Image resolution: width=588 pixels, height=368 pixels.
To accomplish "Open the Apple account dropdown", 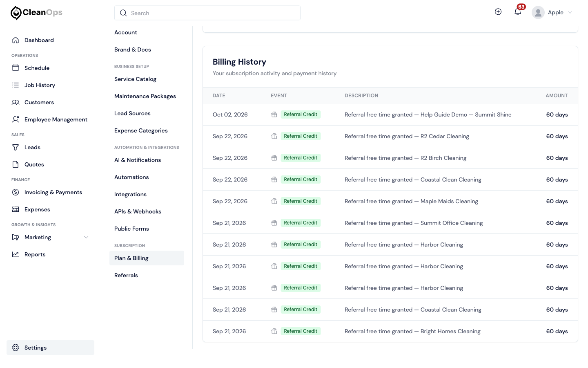I will tap(552, 13).
